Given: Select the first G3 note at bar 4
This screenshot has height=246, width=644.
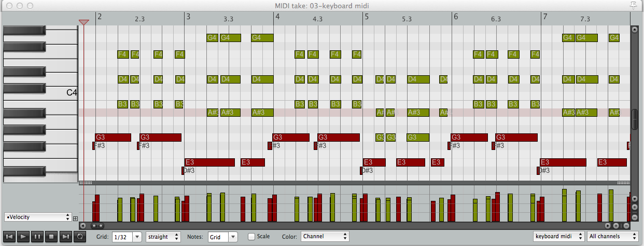Looking at the screenshot, I should 291,138.
